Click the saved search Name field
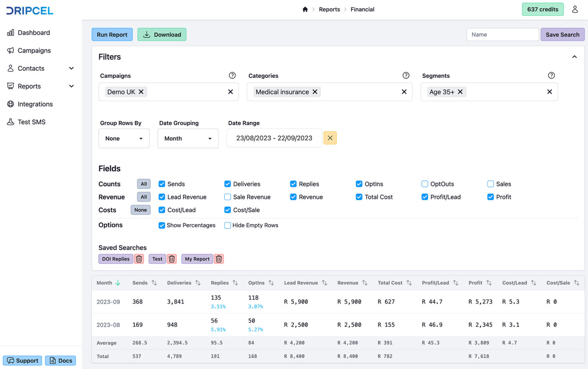Screen dimensions: 588x369 pyautogui.click(x=502, y=34)
